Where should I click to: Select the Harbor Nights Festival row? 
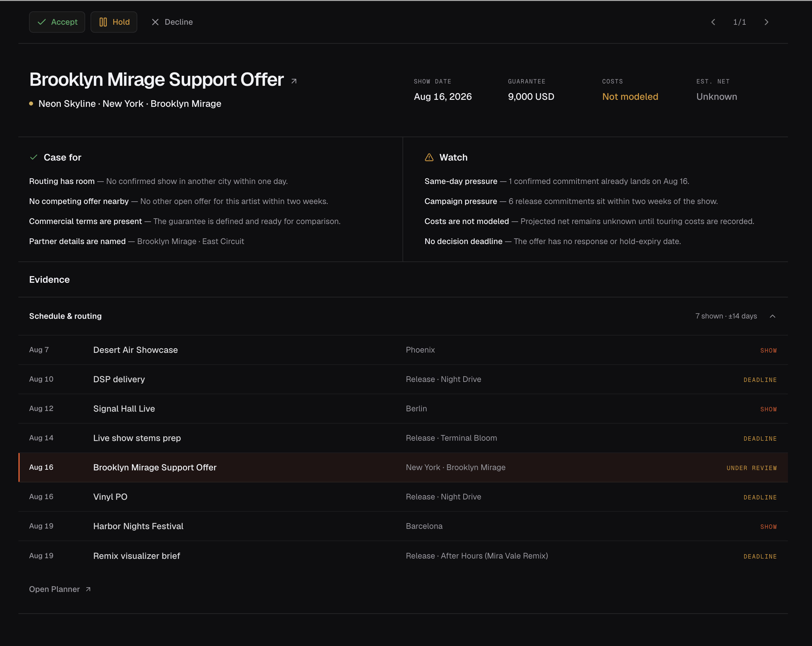point(403,526)
